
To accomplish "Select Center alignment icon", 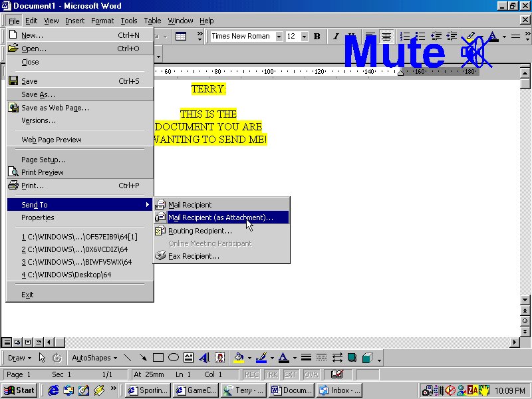I will tap(386, 37).
